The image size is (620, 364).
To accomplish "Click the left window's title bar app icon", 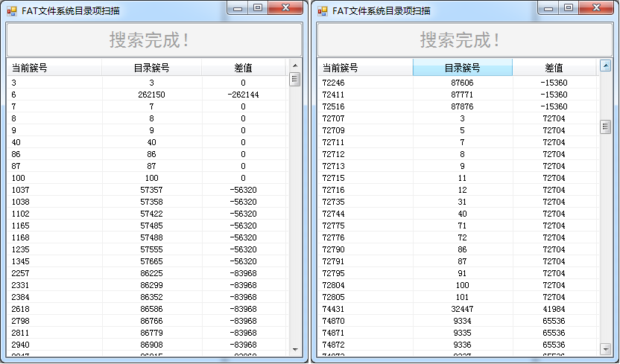I will pyautogui.click(x=11, y=10).
